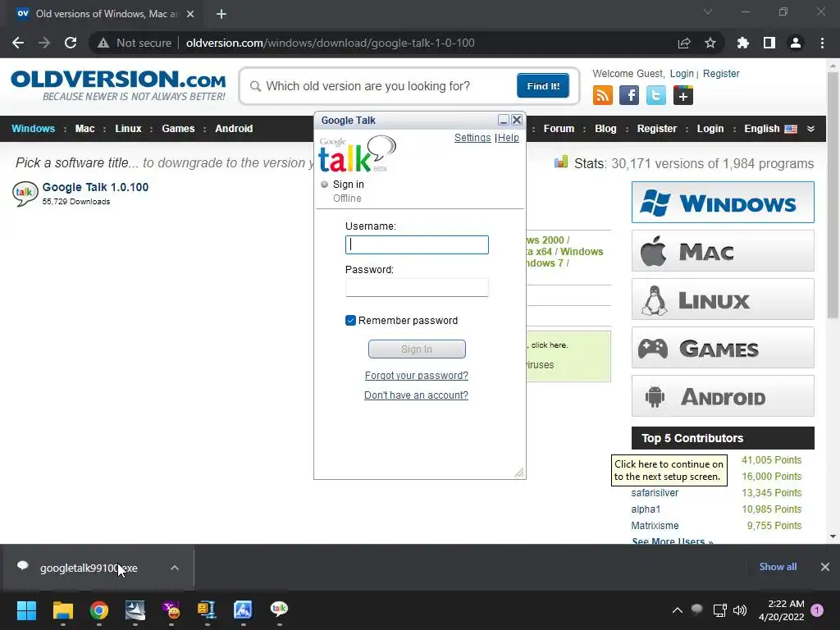
Task: Click Show all downloads
Action: tap(778, 567)
